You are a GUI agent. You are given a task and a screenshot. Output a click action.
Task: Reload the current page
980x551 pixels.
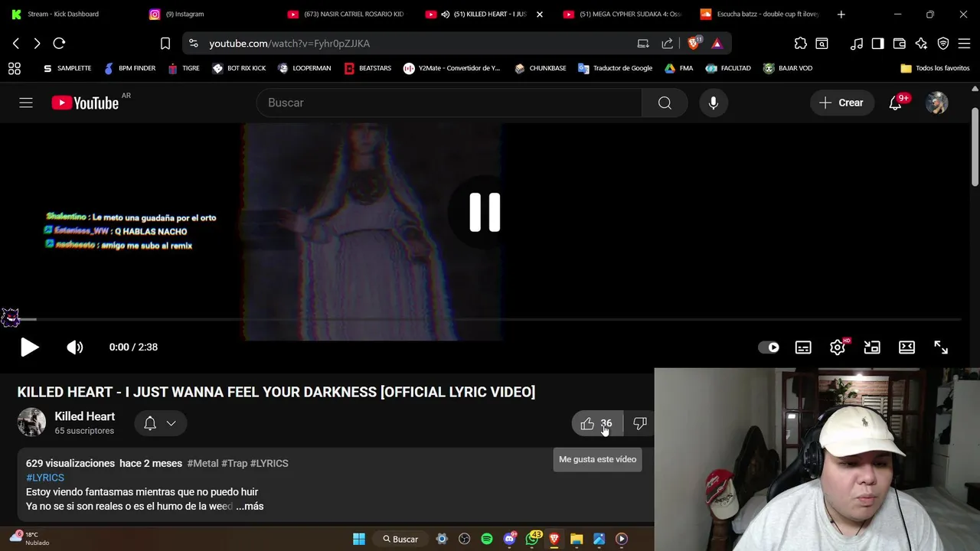(x=59, y=44)
